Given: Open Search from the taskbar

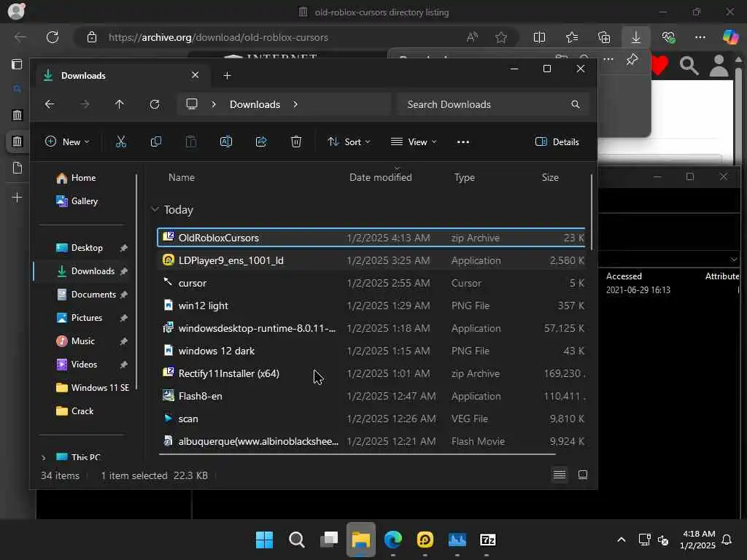Looking at the screenshot, I should tap(297, 540).
